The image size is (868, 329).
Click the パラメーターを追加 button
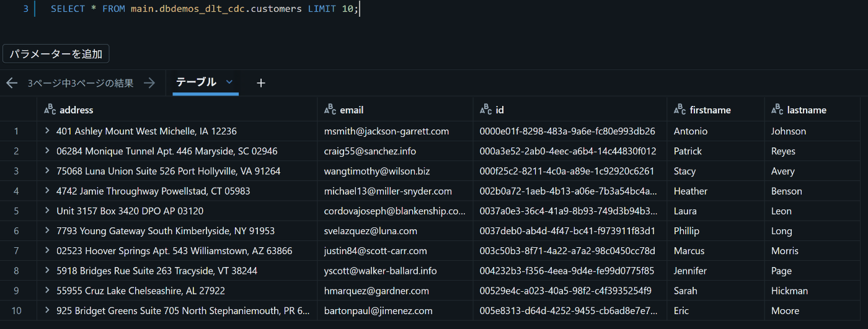56,54
